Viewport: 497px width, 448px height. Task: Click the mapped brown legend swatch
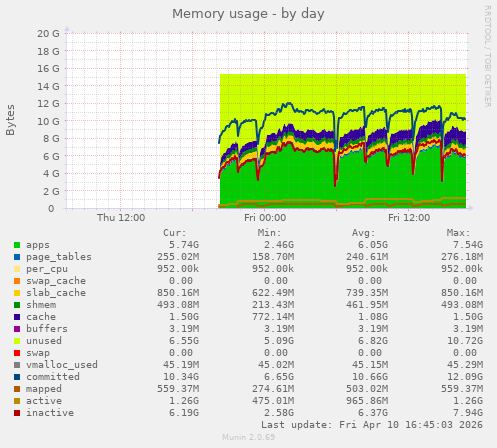(17, 389)
